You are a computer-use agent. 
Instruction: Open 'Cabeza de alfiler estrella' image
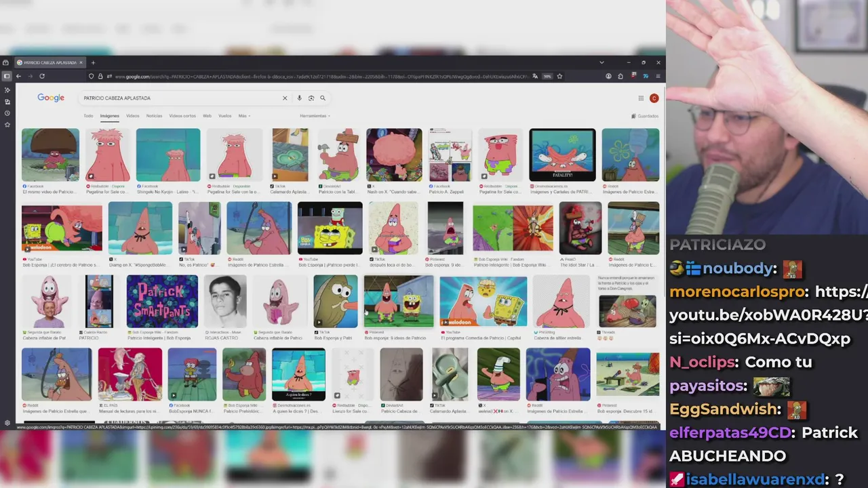click(x=561, y=301)
